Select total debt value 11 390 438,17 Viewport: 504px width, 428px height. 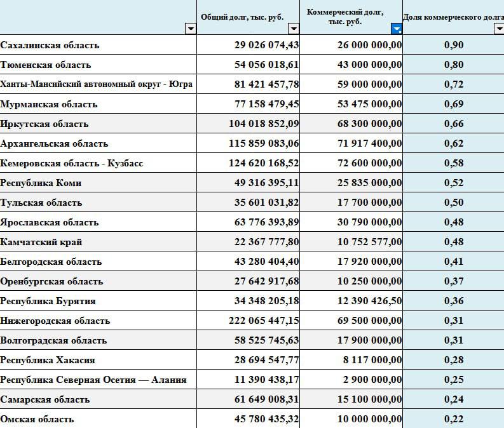point(248,380)
